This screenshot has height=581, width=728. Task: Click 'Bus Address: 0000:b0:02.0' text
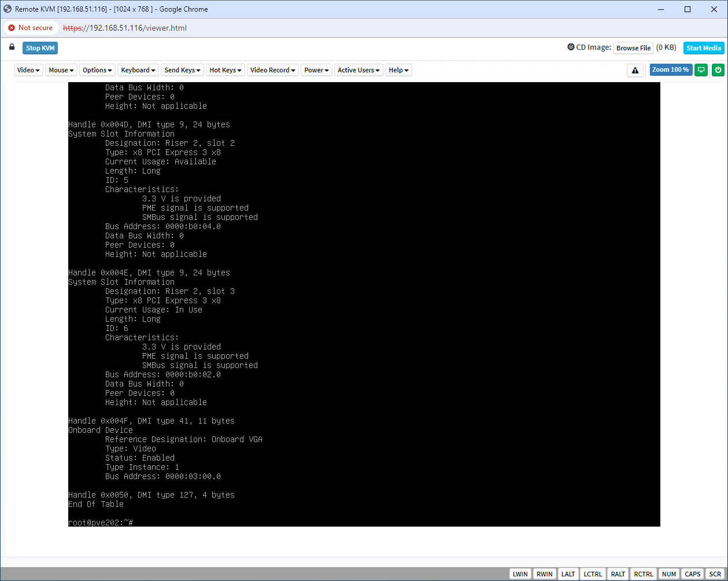[x=163, y=374]
